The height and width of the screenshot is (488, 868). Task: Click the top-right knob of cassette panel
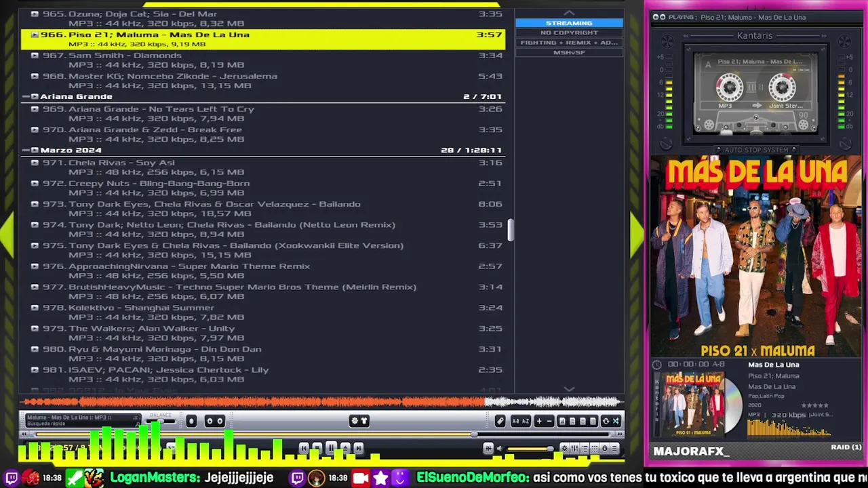844,42
